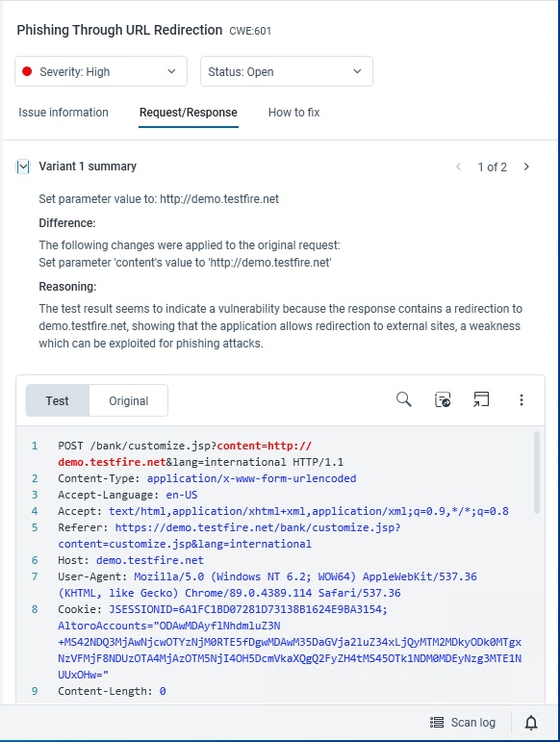The width and height of the screenshot is (560, 742).
Task: Click the search magnifier icon in request panel
Action: [403, 399]
